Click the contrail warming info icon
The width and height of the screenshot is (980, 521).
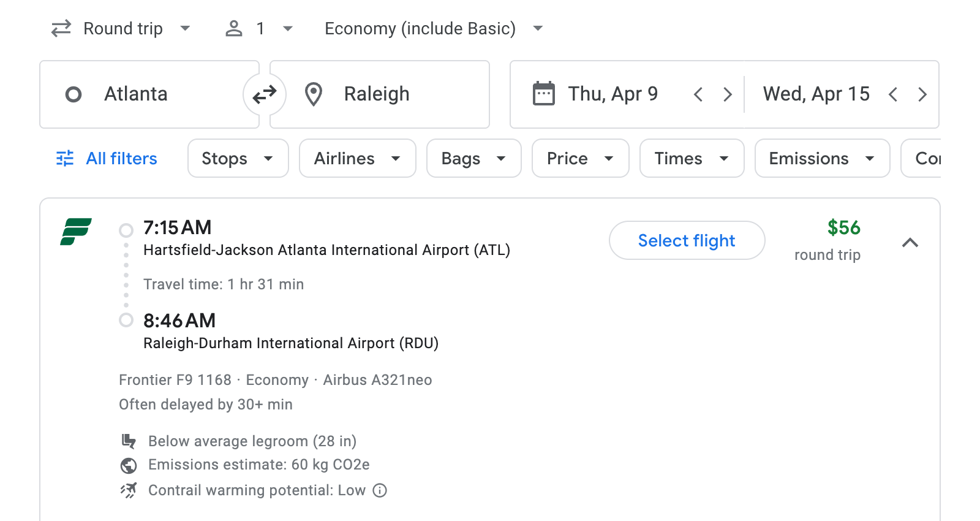[379, 490]
